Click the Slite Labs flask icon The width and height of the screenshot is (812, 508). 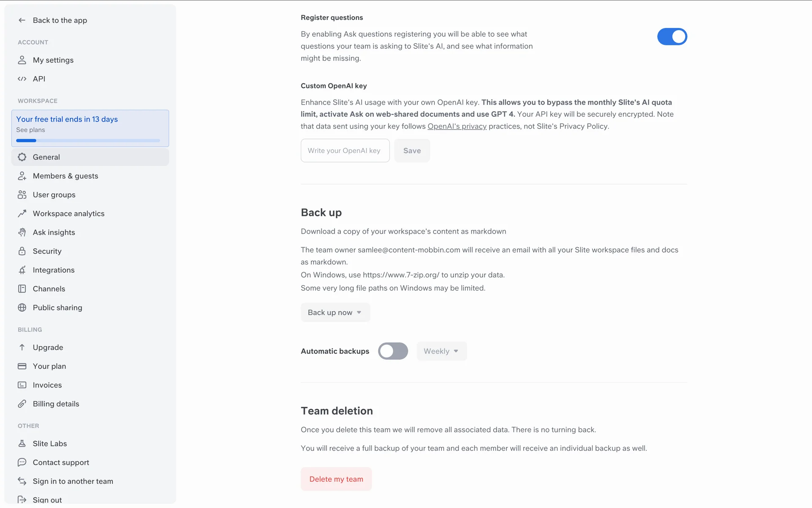22,444
